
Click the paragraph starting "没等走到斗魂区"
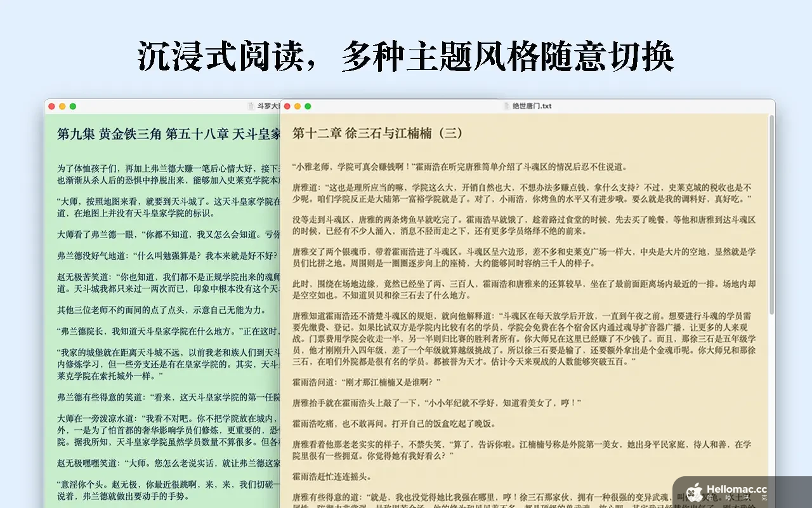coord(524,224)
